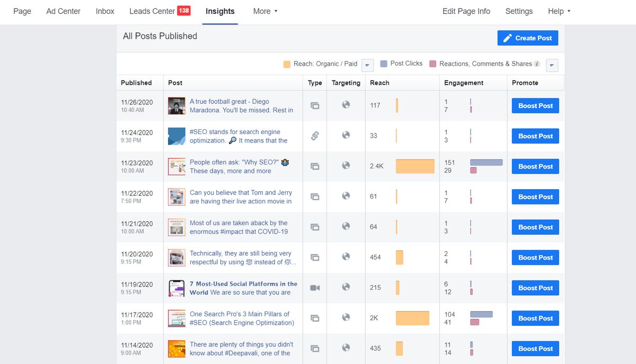636x364 pixels.
Task: Click the pink Reactions legend swatch
Action: (432, 64)
